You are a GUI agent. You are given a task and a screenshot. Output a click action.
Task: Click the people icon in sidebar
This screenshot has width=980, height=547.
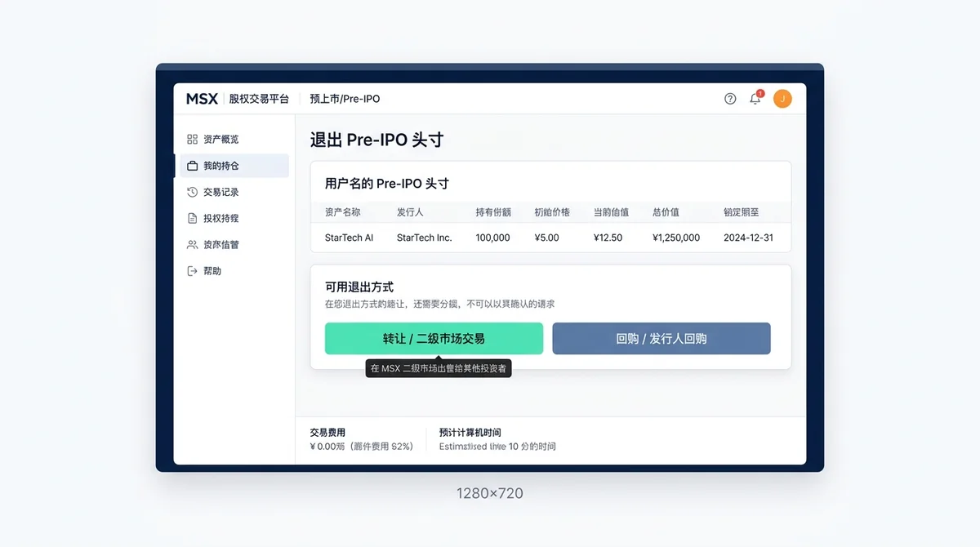coord(193,244)
